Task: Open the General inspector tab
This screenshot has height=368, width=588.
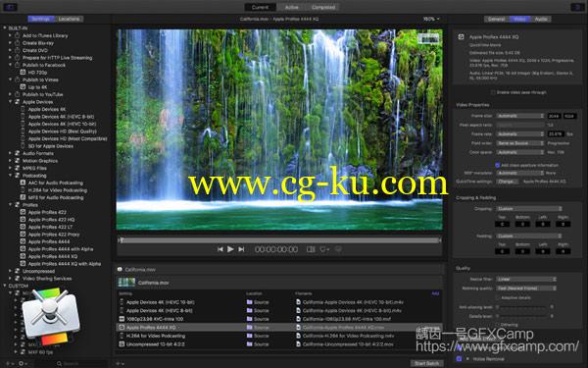Action: click(496, 19)
